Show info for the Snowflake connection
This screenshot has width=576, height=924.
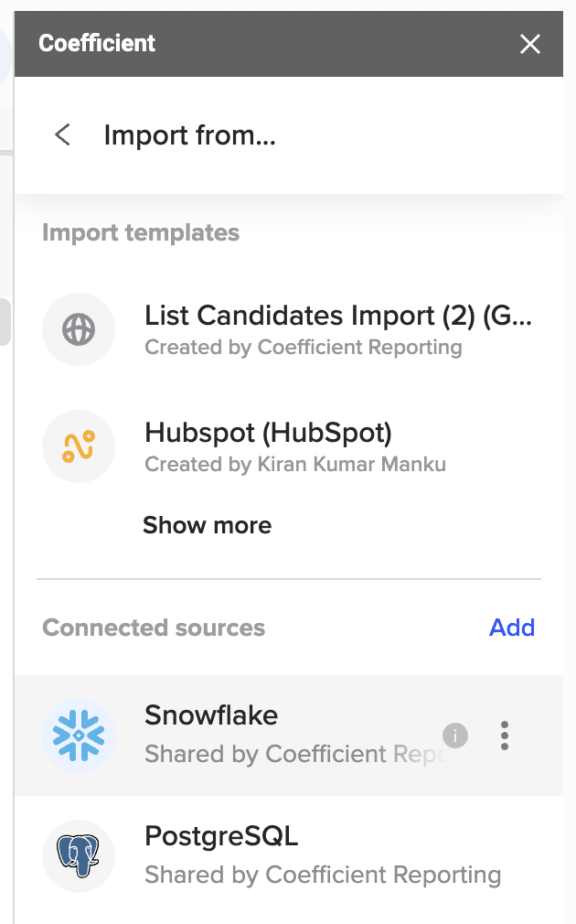click(455, 735)
